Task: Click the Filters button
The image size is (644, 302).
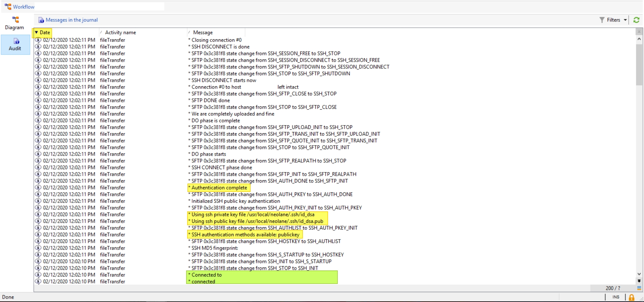Action: (x=613, y=20)
